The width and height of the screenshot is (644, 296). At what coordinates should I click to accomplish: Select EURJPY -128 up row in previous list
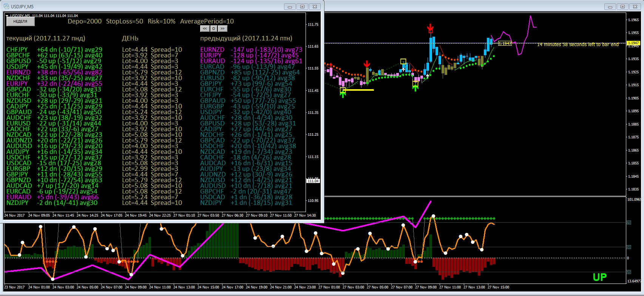249,55
